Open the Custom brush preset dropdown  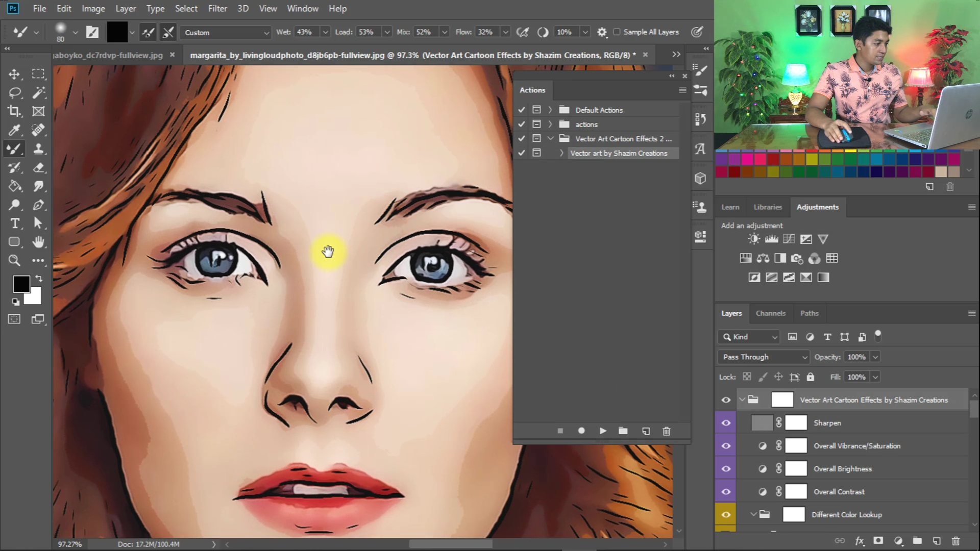pyautogui.click(x=225, y=33)
